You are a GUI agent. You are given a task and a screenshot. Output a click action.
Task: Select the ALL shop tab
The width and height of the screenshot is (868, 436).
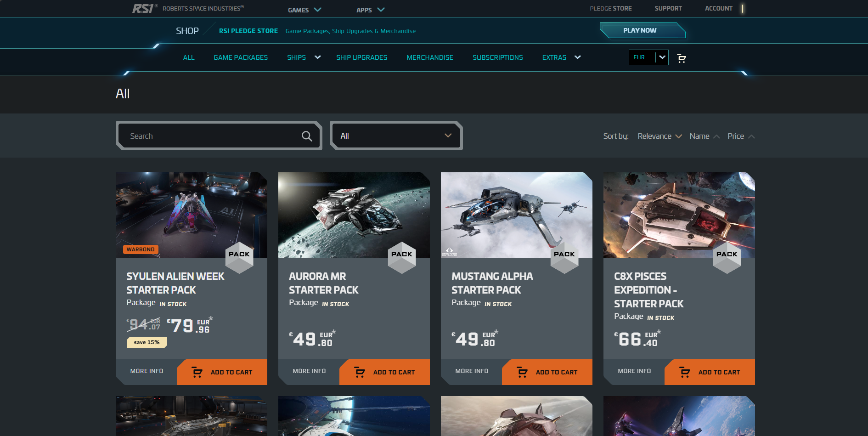coord(189,57)
